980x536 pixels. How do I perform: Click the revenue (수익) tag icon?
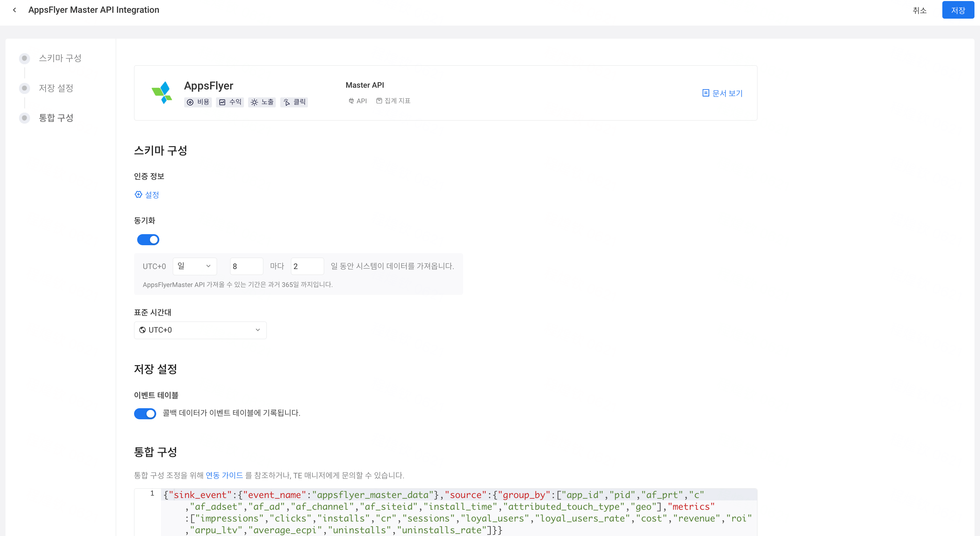[x=222, y=102]
